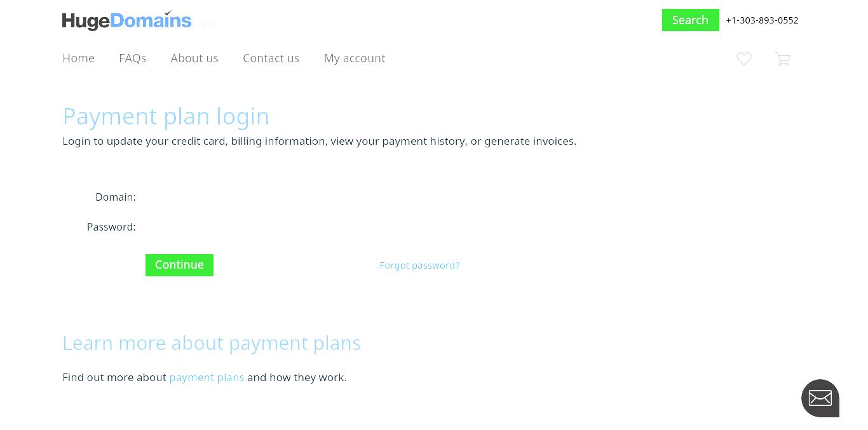Click the Payment plan login heading
The height and width of the screenshot is (430, 868).
[x=166, y=116]
